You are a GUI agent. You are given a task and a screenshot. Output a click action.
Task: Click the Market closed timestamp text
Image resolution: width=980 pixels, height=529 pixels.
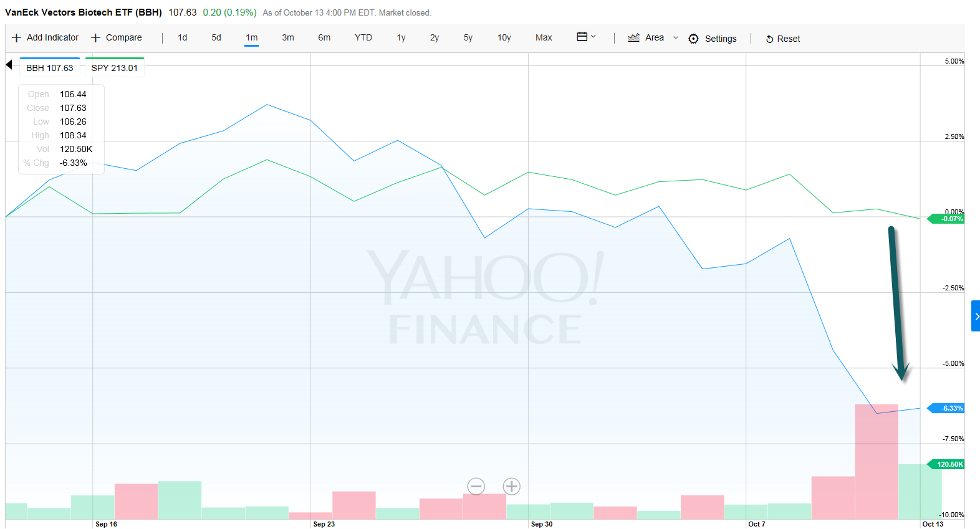(347, 13)
